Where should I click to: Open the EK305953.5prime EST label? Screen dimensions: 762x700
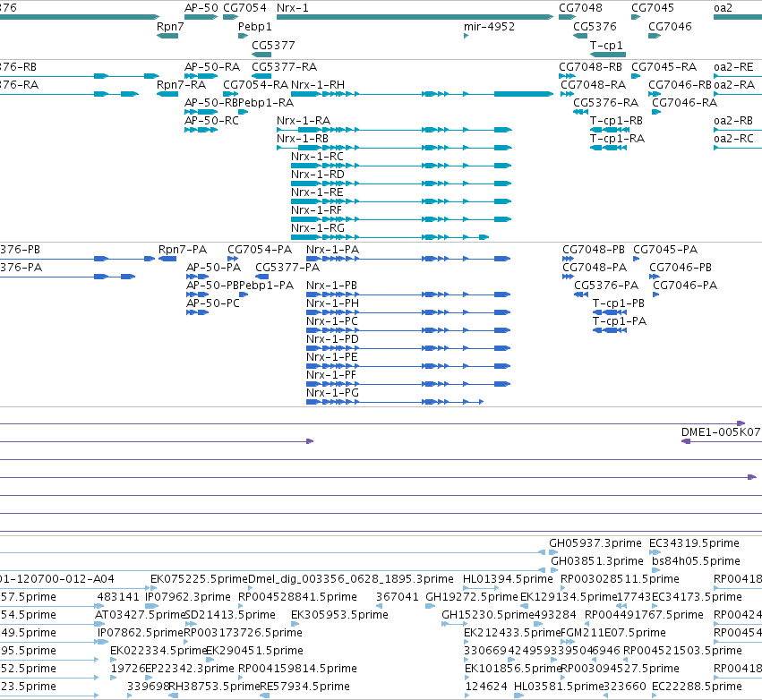pos(339,615)
